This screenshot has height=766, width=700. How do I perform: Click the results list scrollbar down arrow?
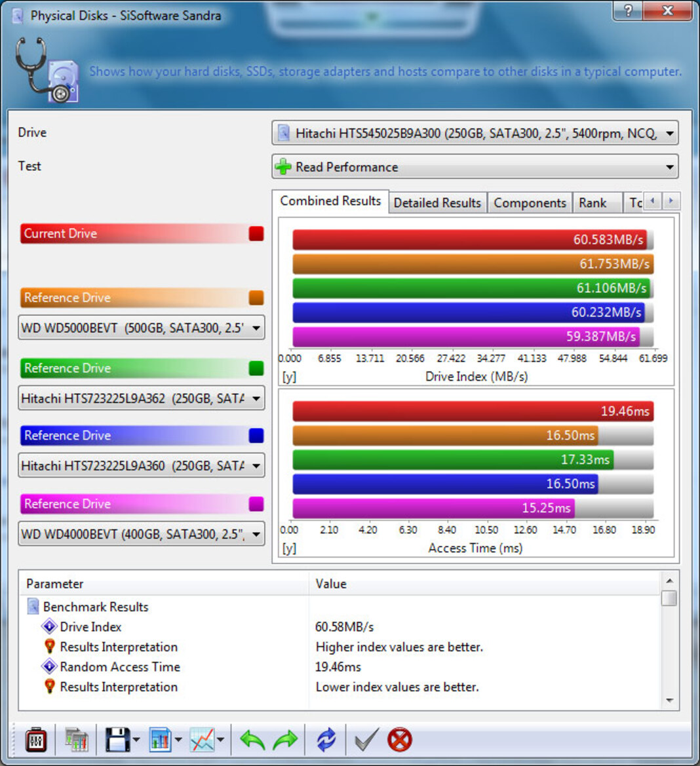click(669, 700)
